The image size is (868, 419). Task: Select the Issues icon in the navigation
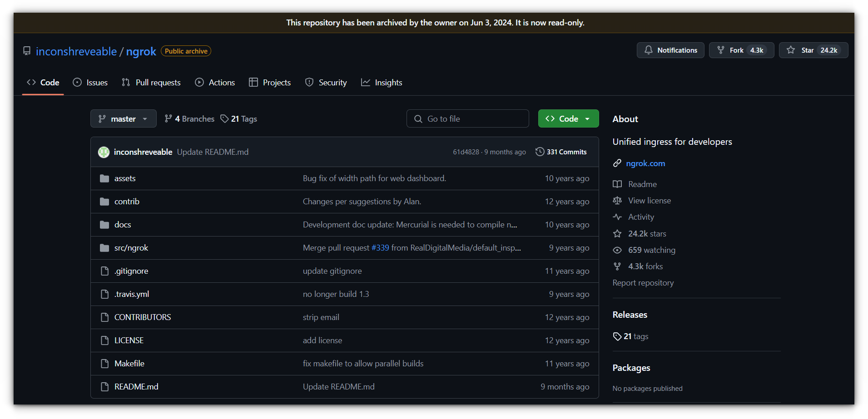(x=77, y=82)
